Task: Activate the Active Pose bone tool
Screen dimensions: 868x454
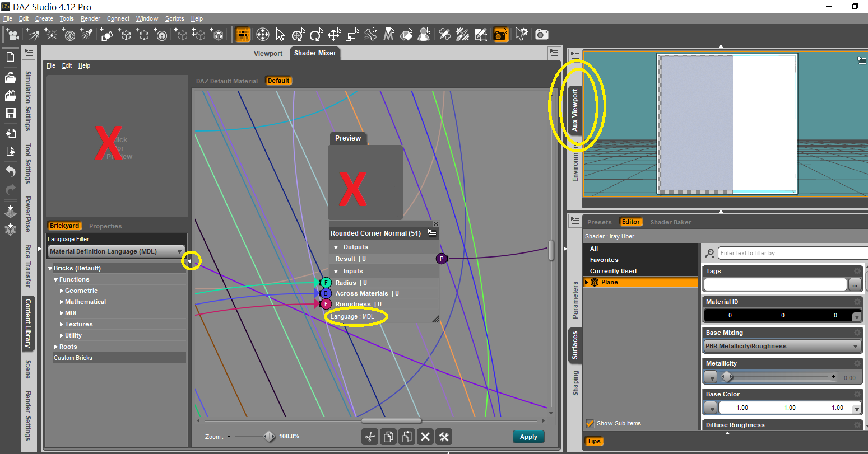Action: point(370,35)
